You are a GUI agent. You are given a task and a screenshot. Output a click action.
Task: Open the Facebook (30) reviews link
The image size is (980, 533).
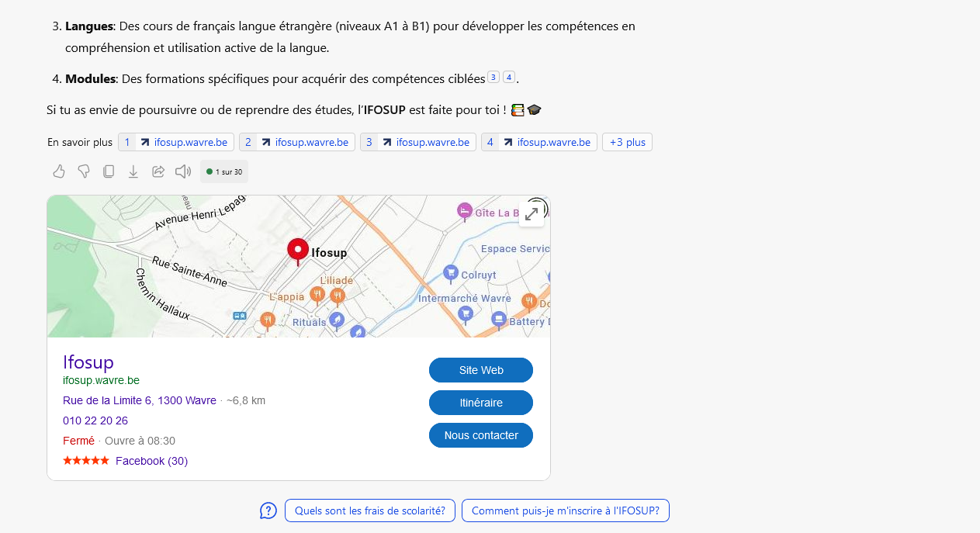(151, 461)
